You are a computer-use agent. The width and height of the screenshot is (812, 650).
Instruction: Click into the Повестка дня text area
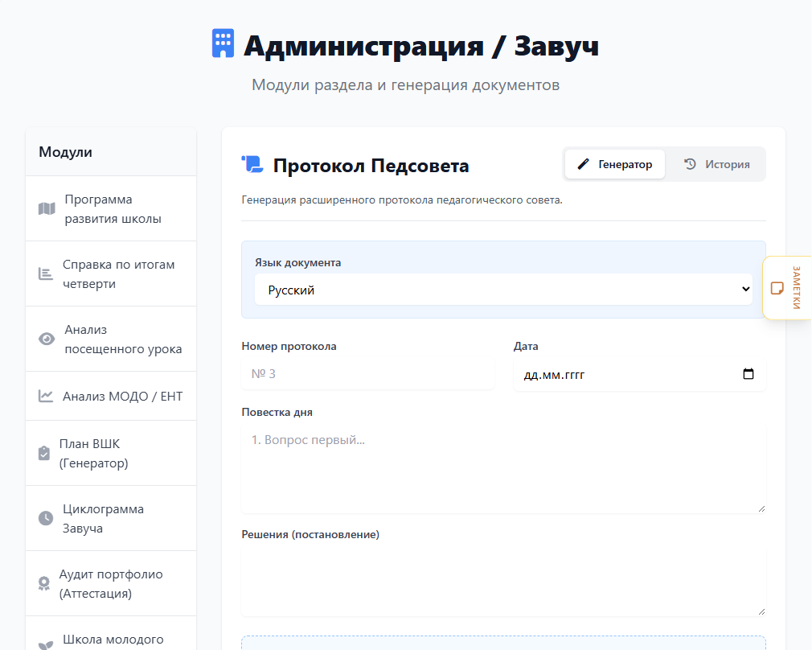pyautogui.click(x=503, y=469)
